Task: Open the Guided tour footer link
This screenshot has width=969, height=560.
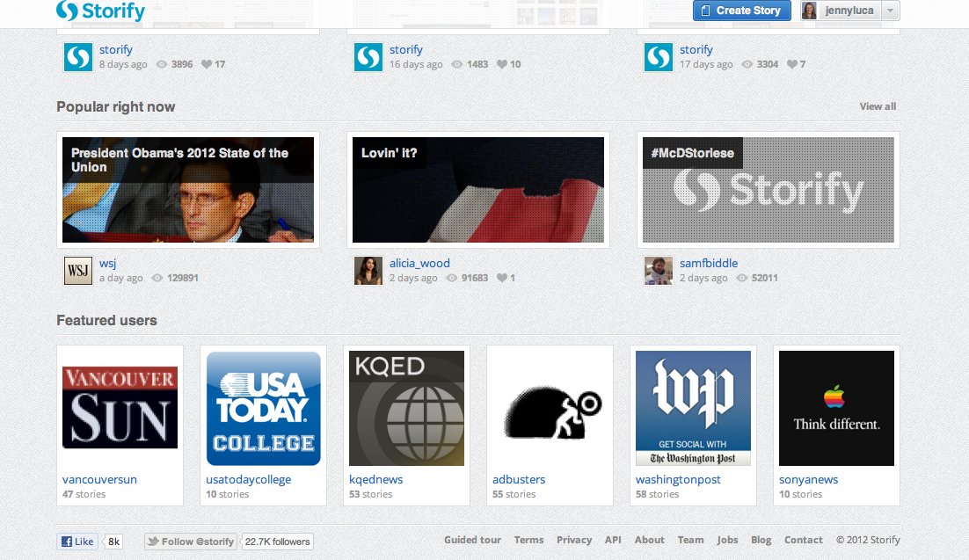Action: click(x=472, y=540)
